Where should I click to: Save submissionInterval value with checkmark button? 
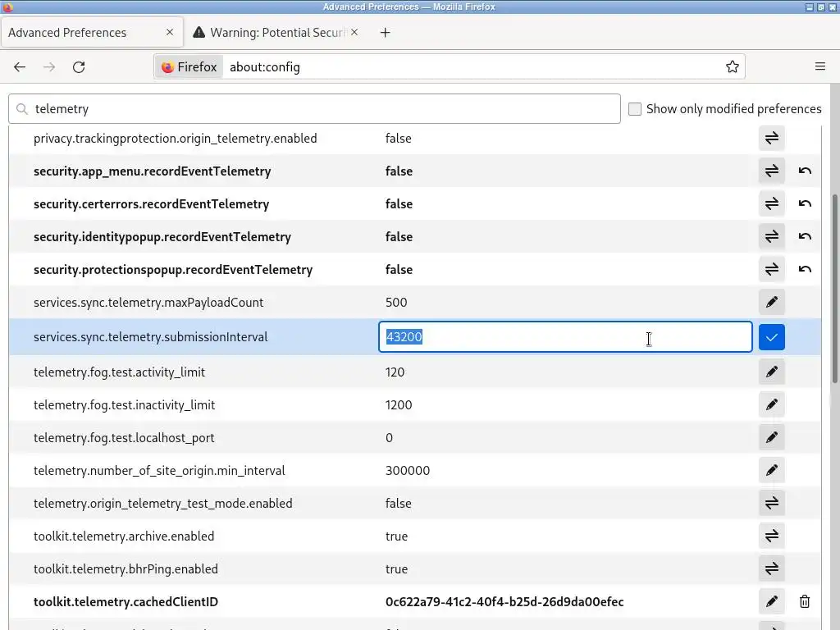(771, 337)
